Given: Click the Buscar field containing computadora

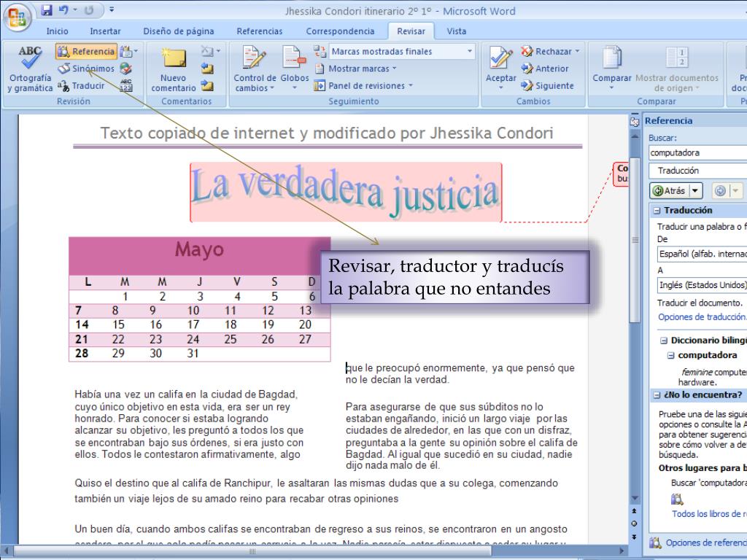Looking at the screenshot, I should pyautogui.click(x=698, y=153).
